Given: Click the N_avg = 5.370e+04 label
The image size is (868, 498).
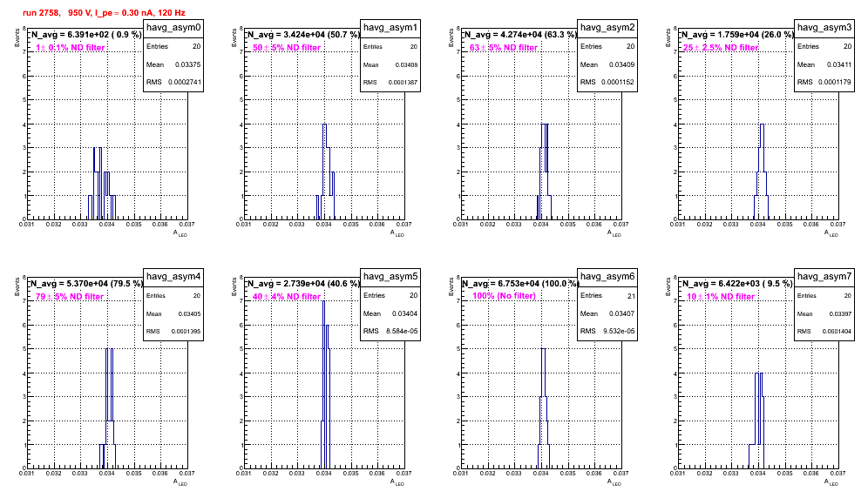Looking at the screenshot, I should click(x=86, y=284).
